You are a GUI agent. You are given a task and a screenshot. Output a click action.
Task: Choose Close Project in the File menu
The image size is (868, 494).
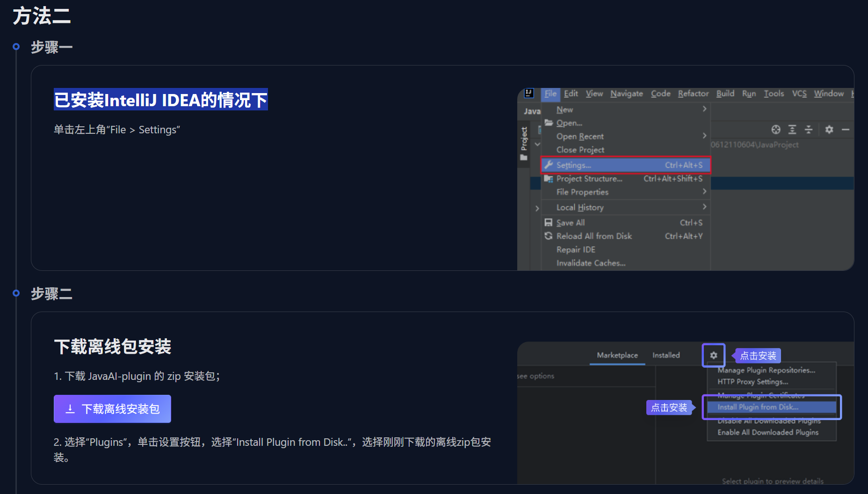626,150
